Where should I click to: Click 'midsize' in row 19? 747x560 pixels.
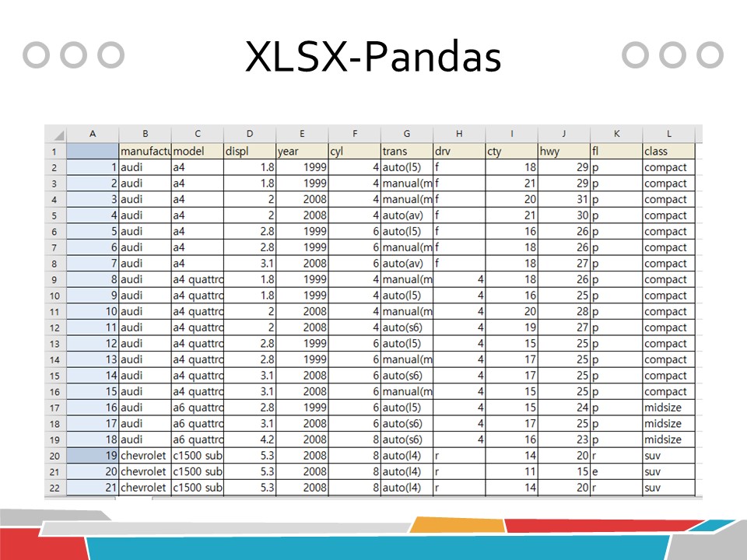(x=669, y=439)
